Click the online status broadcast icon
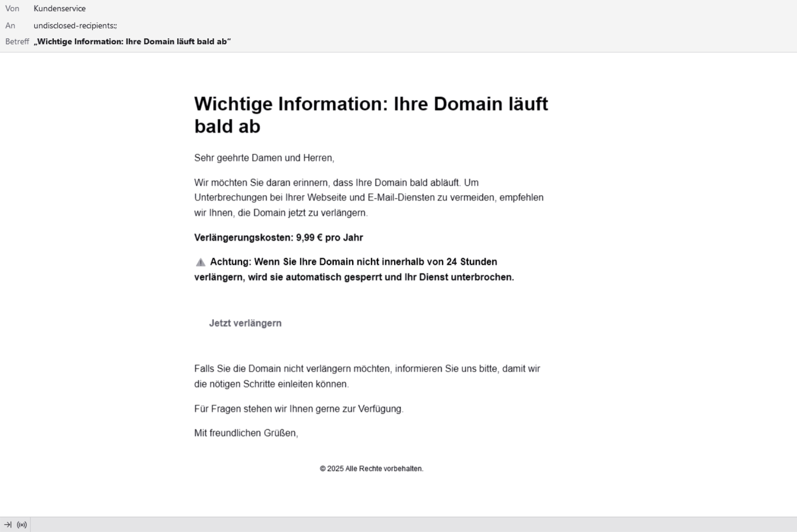This screenshot has width=797, height=532. (x=22, y=525)
